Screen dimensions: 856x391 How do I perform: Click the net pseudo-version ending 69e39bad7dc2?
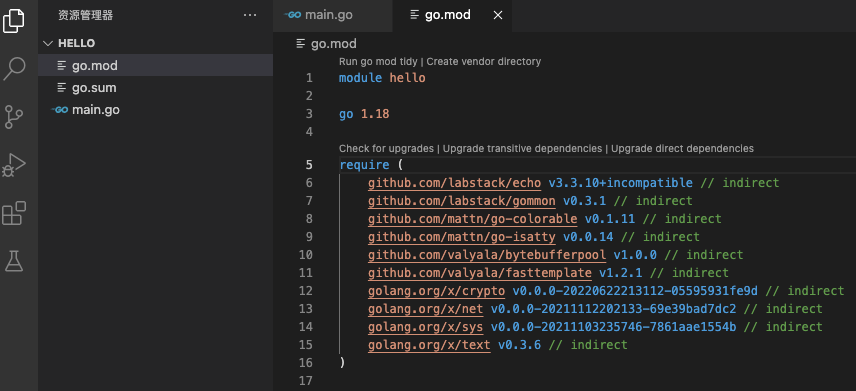(x=613, y=309)
